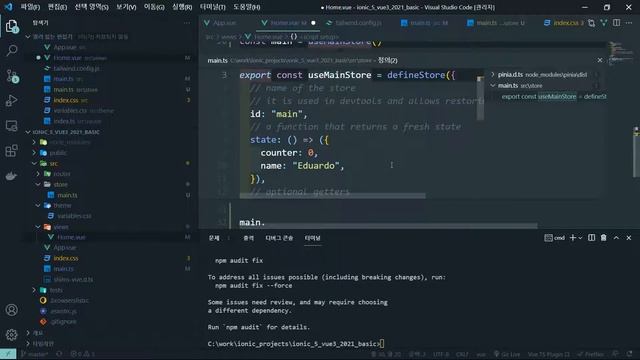Image resolution: width=640 pixels, height=360 pixels.
Task: Click the peek editor horizontal scrollbar
Action: 332,196
